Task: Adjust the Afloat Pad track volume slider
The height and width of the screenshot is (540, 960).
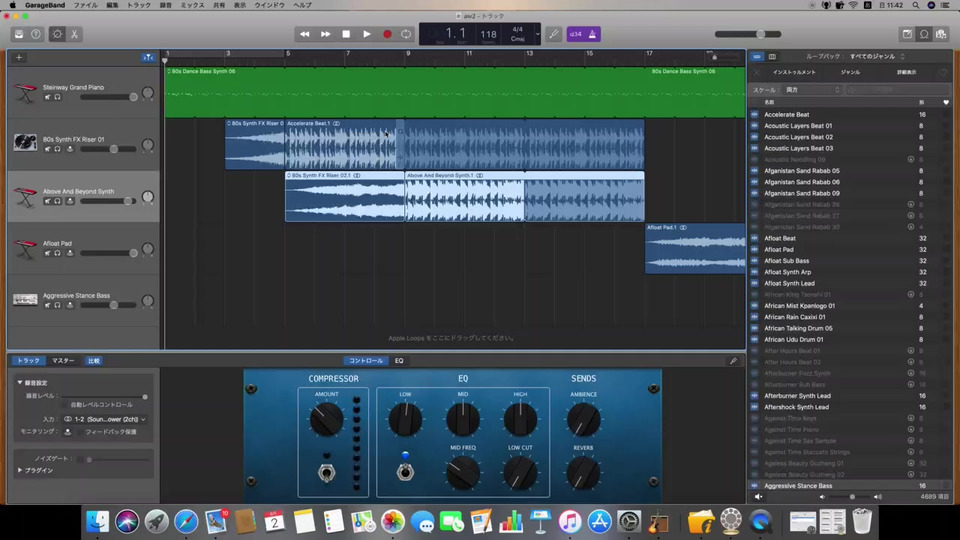Action: 108,253
